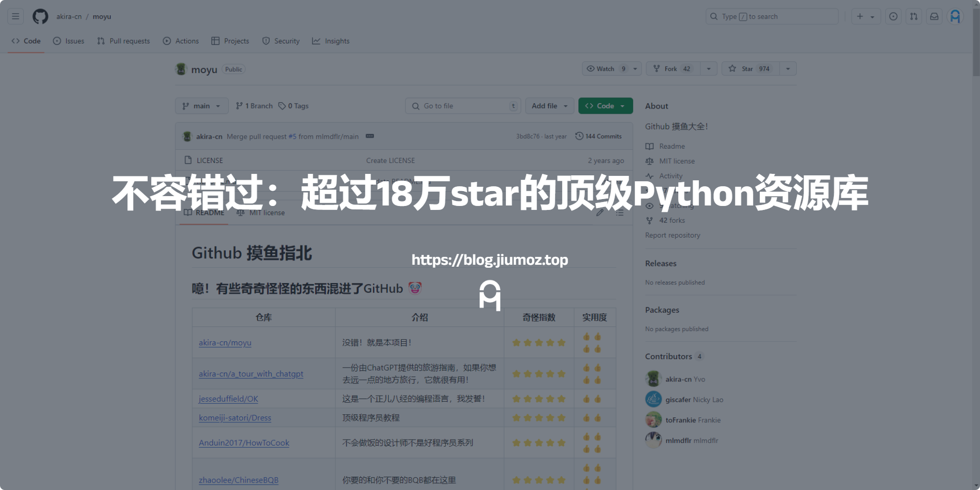Open the user avatar menu
The width and height of the screenshot is (980, 490).
click(955, 16)
